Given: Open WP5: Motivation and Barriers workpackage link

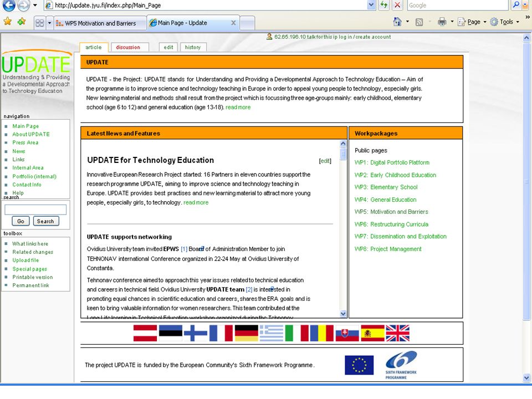Looking at the screenshot, I should (x=391, y=212).
